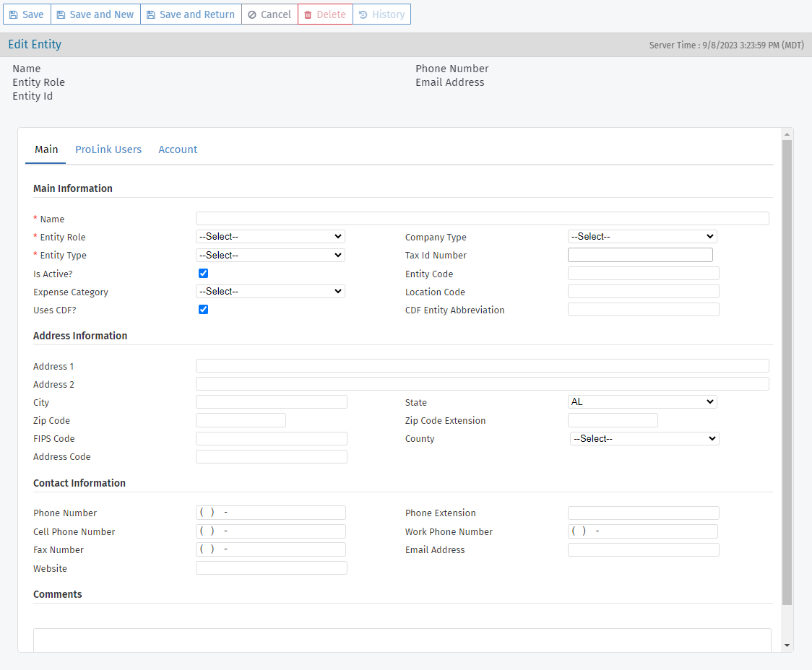The image size is (812, 670).
Task: Open the Account tab
Action: pyautogui.click(x=178, y=149)
